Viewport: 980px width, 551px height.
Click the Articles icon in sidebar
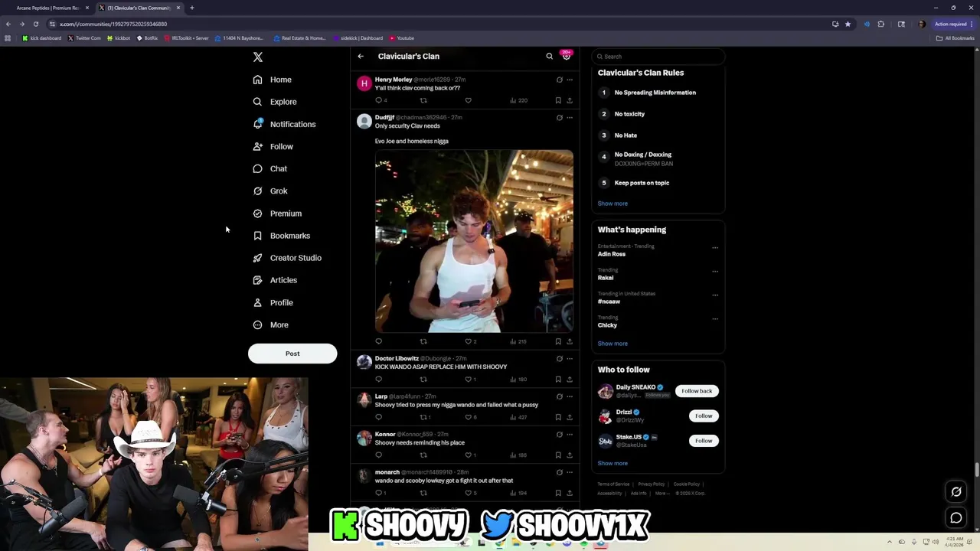coord(257,280)
